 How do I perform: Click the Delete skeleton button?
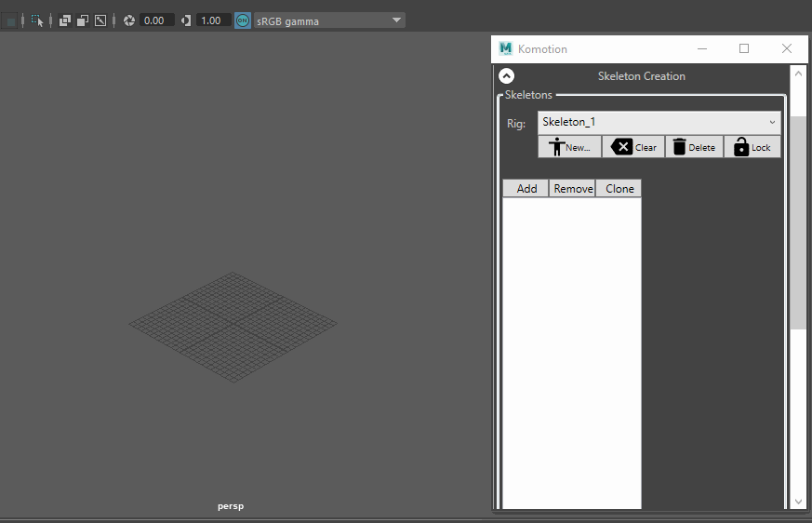(x=694, y=147)
